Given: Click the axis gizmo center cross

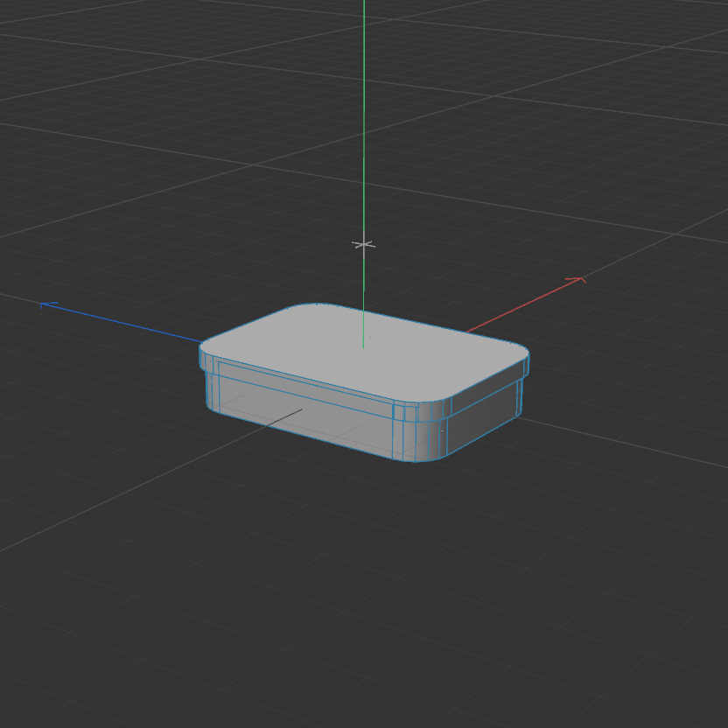Looking at the screenshot, I should coord(361,242).
